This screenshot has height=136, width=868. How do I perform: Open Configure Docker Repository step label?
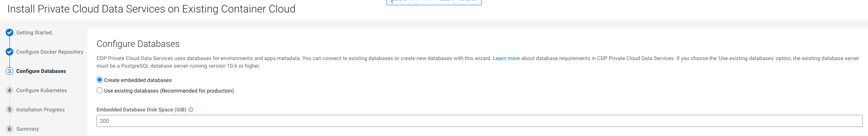tap(50, 52)
